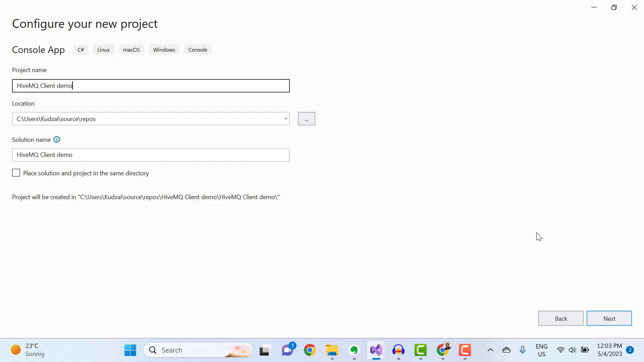Go Back to previous step
Viewport: 644px width, 362px height.
click(561, 318)
